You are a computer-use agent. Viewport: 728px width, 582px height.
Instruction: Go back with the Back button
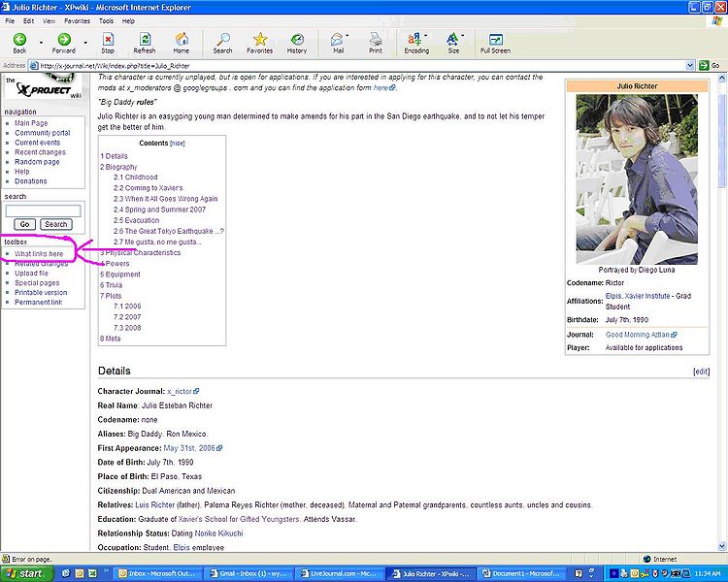[19, 43]
